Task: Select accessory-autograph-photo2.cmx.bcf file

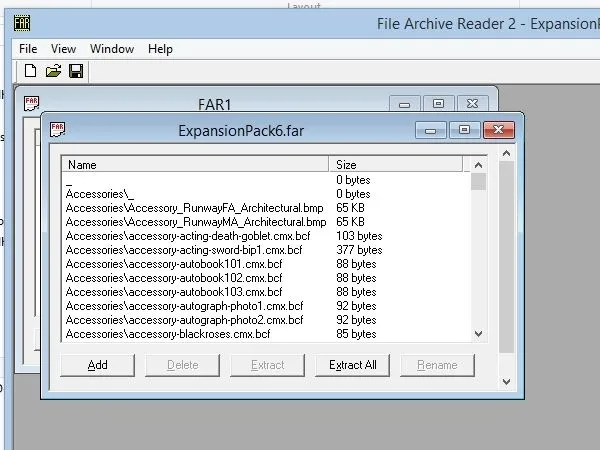Action: [x=184, y=320]
